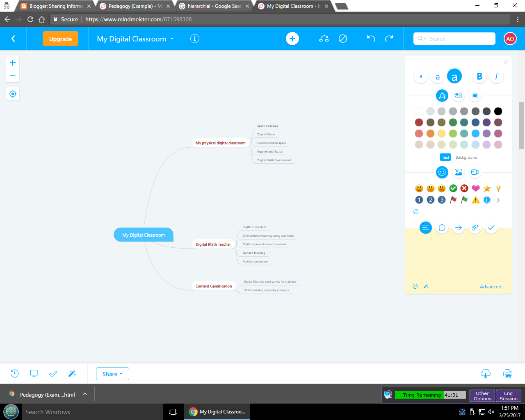The height and width of the screenshot is (420, 525).
Task: Undo the last action
Action: click(x=371, y=39)
